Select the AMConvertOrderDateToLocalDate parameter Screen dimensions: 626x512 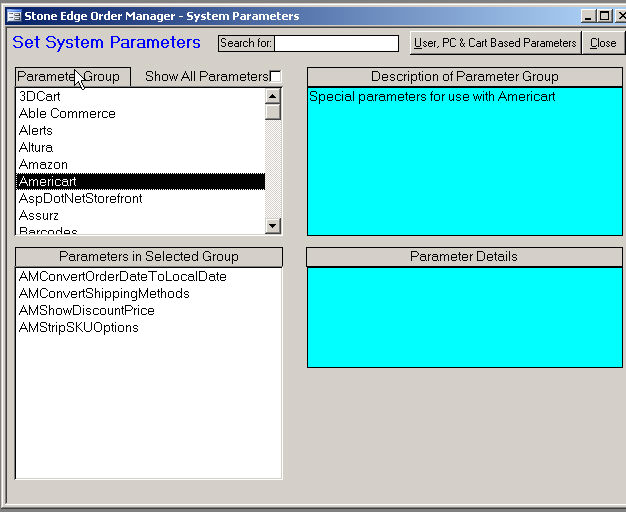tap(149, 276)
